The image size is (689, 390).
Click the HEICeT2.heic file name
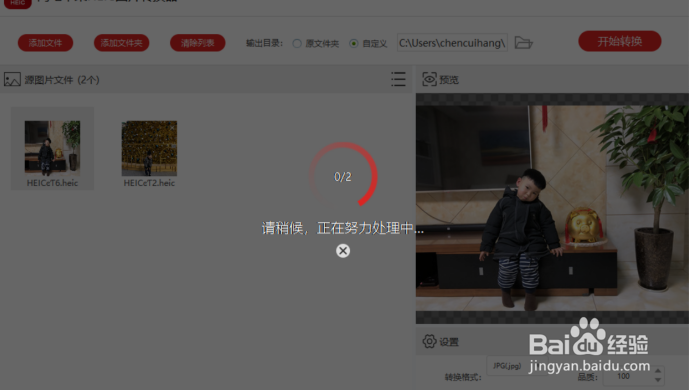149,183
